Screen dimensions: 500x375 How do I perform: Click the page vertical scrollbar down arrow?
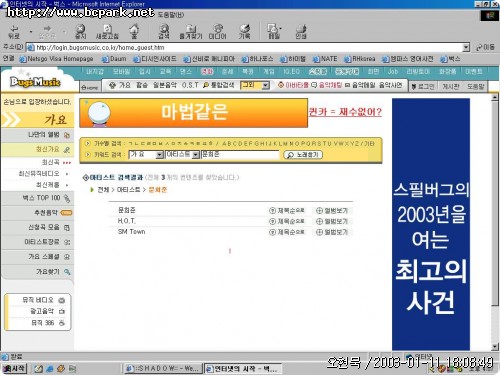[495, 347]
